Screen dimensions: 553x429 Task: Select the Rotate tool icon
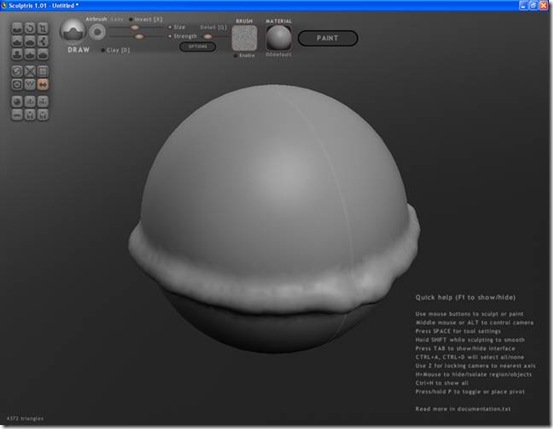tap(30, 28)
